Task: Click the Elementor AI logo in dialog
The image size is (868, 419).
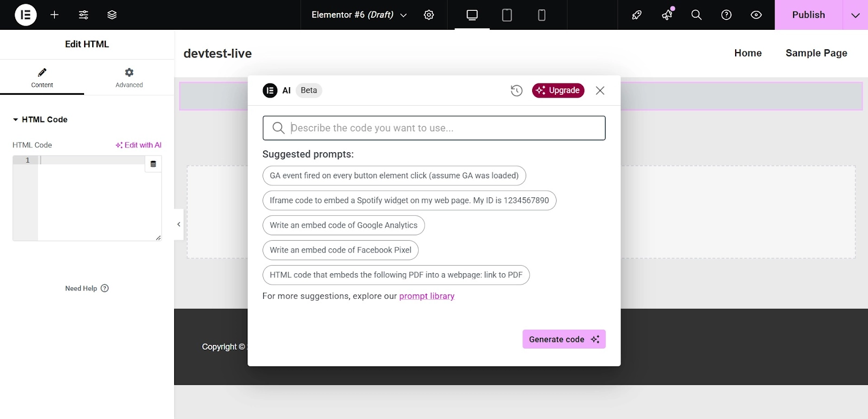Action: 270,91
